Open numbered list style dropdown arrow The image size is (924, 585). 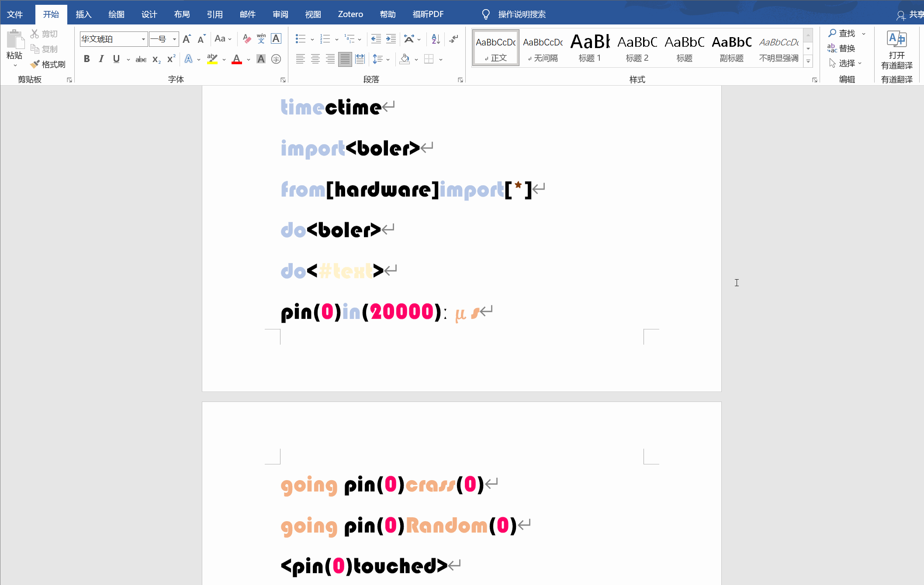[x=337, y=39]
